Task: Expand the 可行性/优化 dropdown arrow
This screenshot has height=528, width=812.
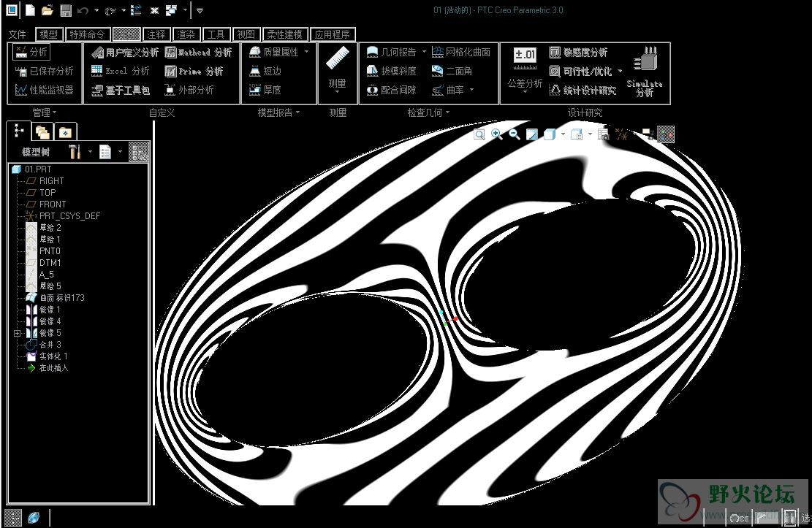Action: pyautogui.click(x=620, y=70)
